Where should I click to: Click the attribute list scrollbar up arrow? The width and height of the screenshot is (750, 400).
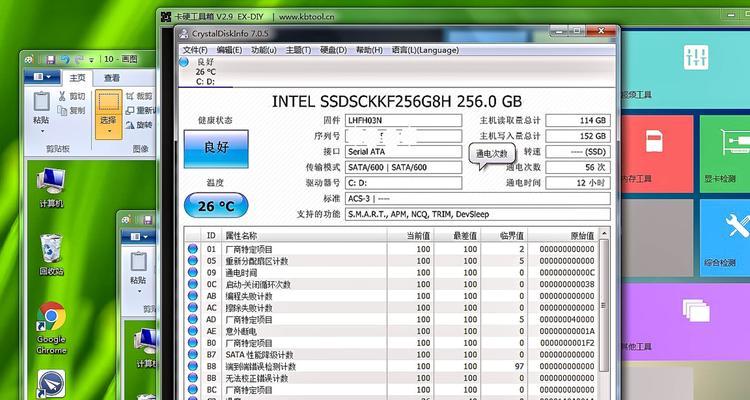(x=604, y=233)
